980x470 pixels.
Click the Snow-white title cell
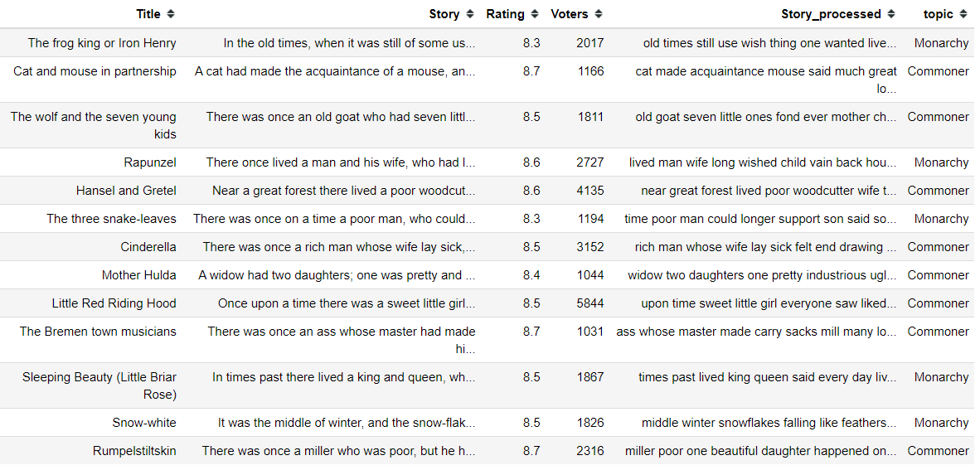coord(144,423)
